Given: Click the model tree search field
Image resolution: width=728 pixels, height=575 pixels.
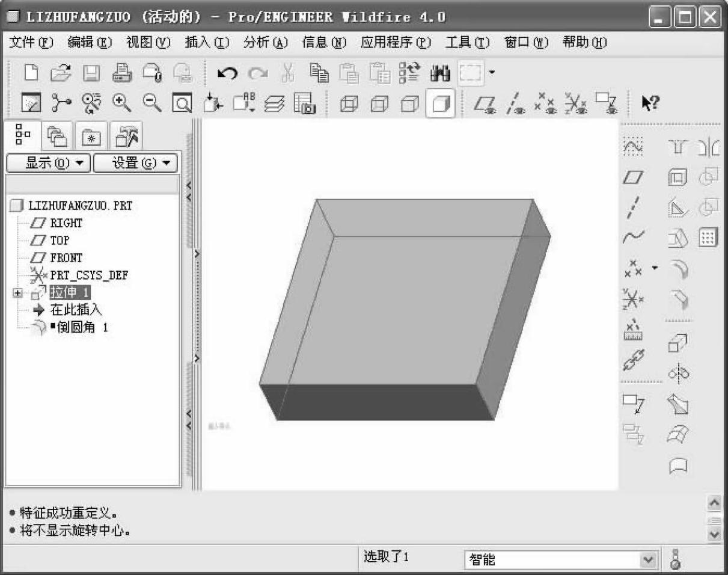Looking at the screenshot, I should coord(92,184).
